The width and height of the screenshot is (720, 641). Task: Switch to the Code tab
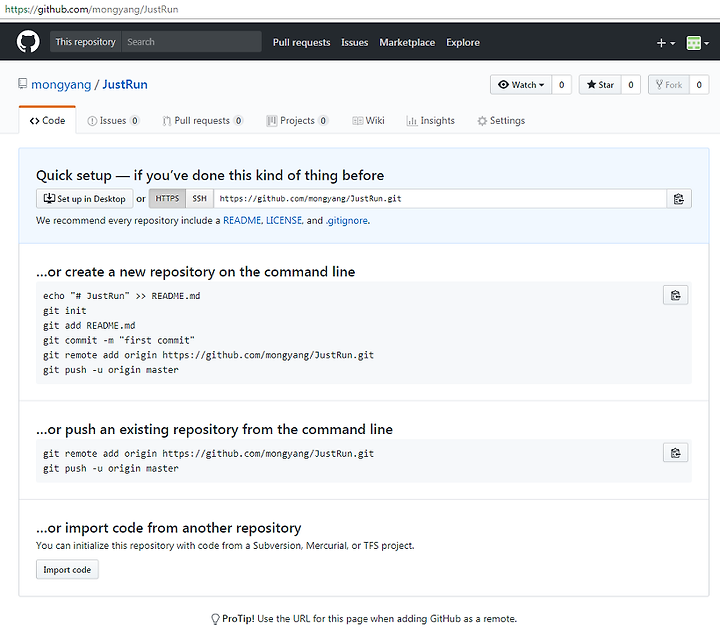pos(47,120)
